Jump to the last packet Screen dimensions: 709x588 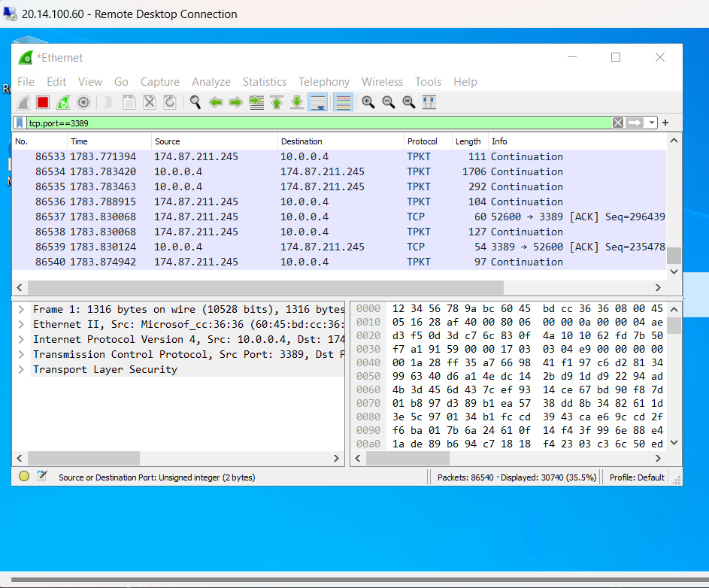(298, 102)
